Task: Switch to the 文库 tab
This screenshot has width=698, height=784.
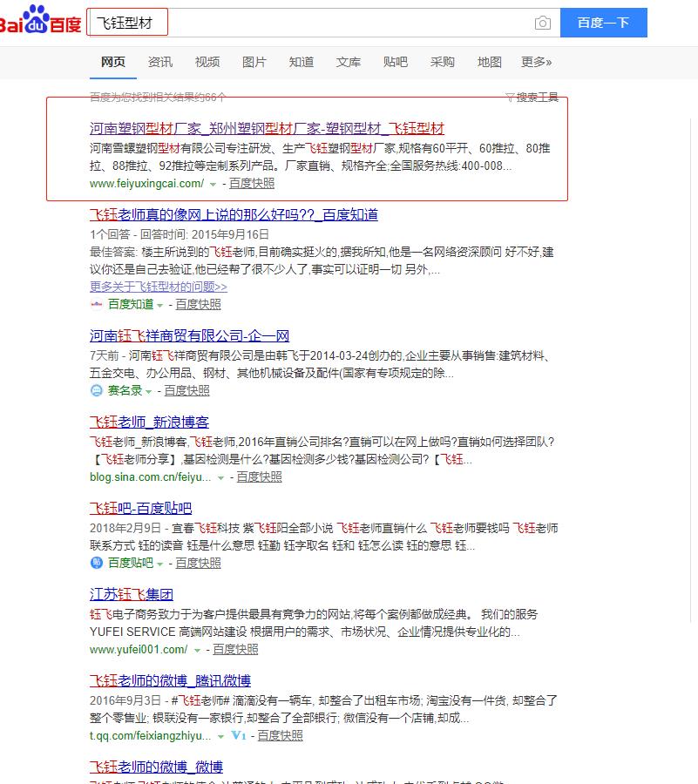Action: coord(348,62)
